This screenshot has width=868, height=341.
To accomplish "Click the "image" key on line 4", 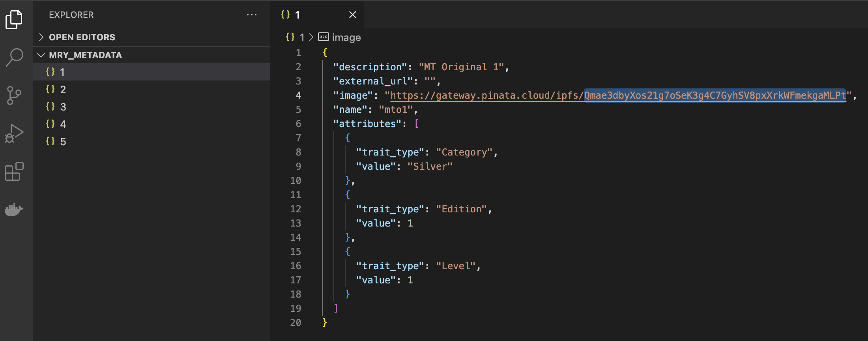I will (353, 95).
